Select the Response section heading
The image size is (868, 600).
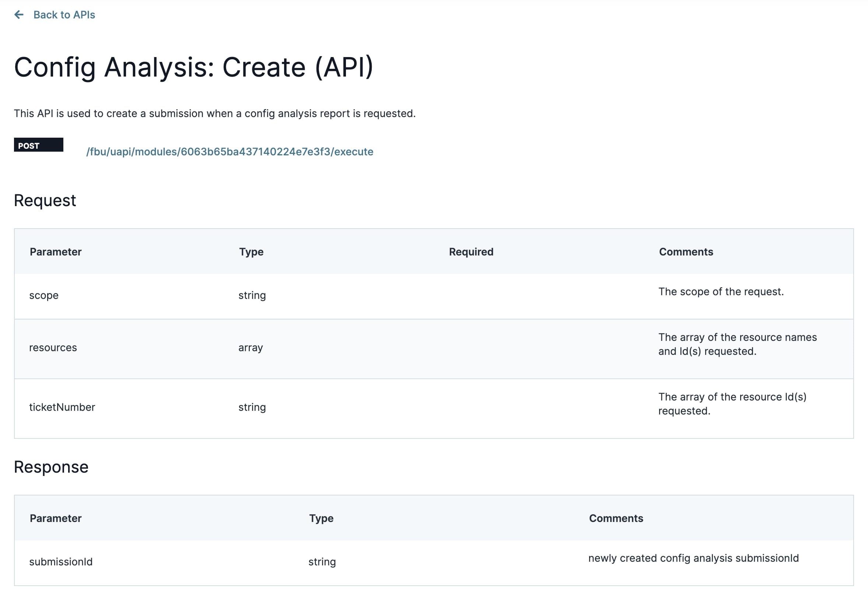point(51,467)
